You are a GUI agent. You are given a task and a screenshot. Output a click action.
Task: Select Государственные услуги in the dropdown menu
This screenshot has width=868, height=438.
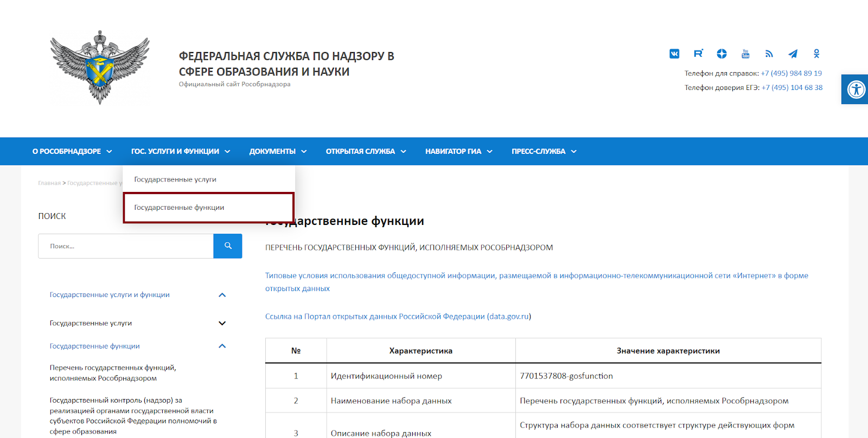pos(209,179)
